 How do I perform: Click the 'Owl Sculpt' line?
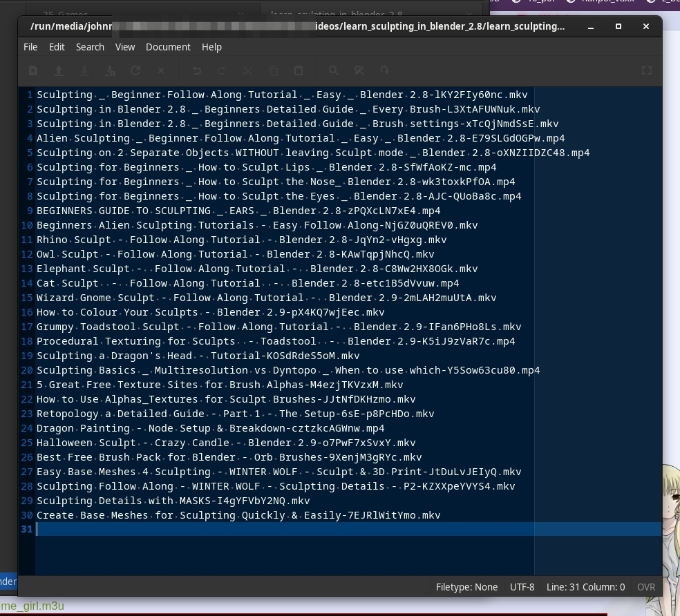[x=236, y=254]
